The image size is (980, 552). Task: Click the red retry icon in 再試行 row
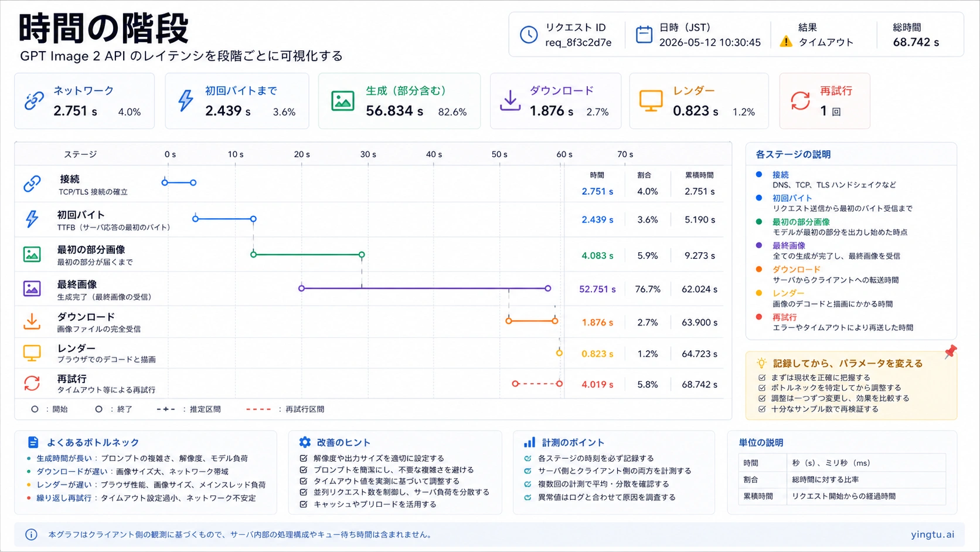point(32,383)
